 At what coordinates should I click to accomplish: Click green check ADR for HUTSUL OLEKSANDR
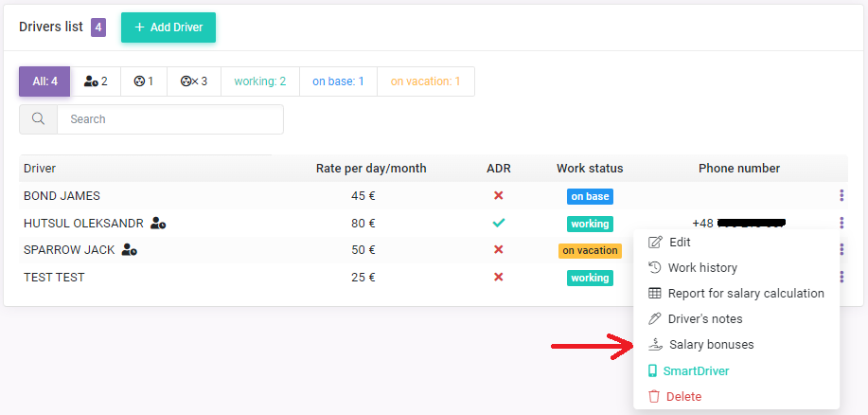498,223
